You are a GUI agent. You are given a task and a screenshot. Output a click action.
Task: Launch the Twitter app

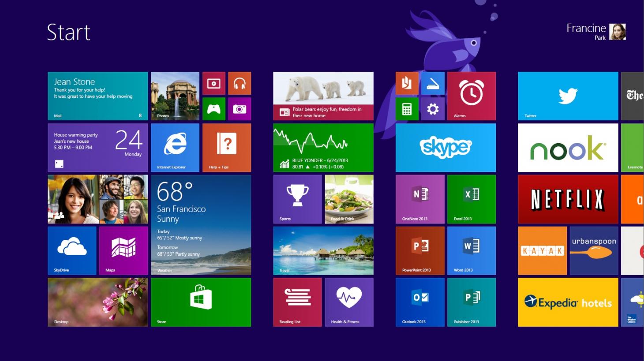[568, 96]
